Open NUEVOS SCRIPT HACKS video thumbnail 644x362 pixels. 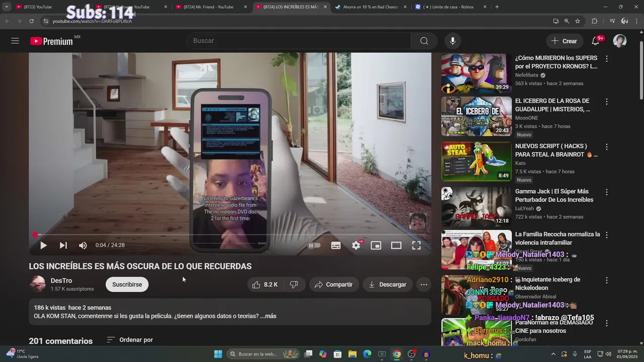point(476,161)
